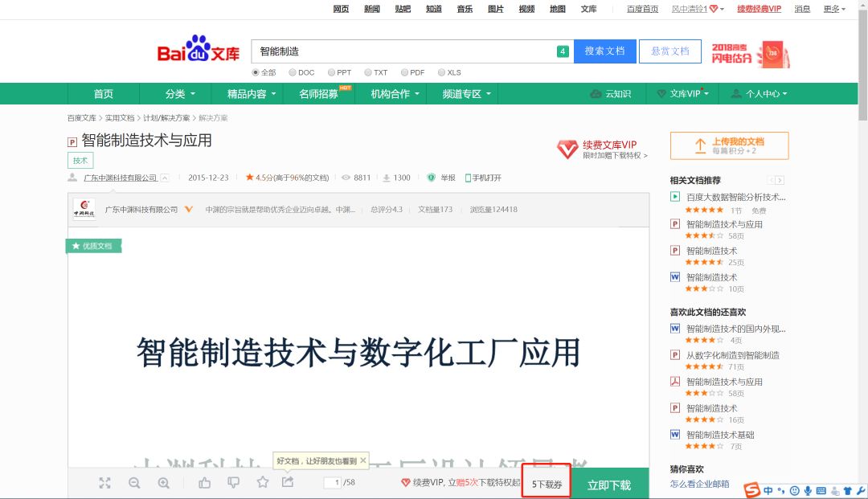Share the document using the share icon
Viewport: 868px width, 499px height.
(x=288, y=482)
